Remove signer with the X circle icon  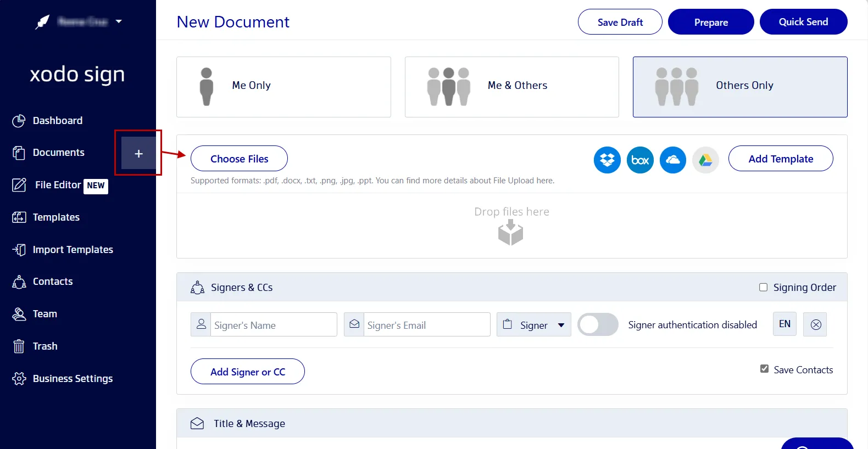(x=816, y=324)
